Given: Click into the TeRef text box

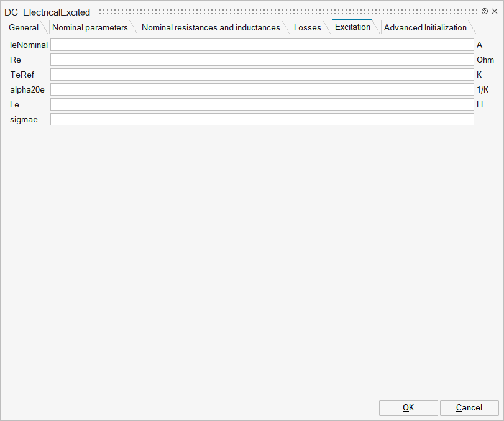Looking at the screenshot, I should pyautogui.click(x=262, y=75).
